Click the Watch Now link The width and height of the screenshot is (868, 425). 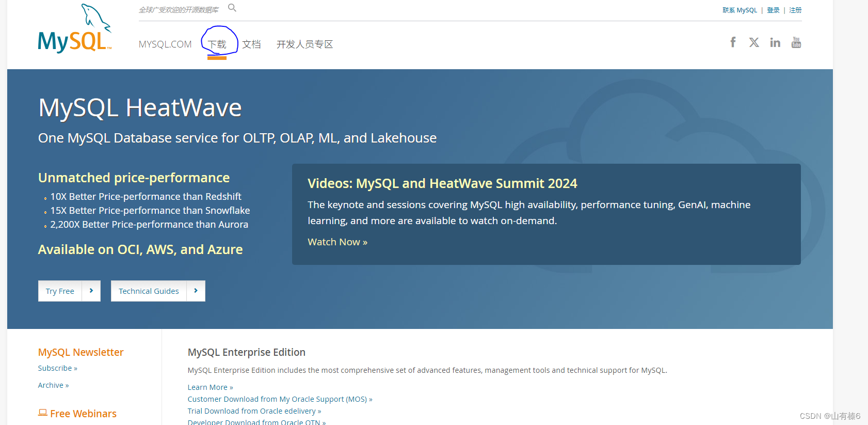[x=337, y=242]
